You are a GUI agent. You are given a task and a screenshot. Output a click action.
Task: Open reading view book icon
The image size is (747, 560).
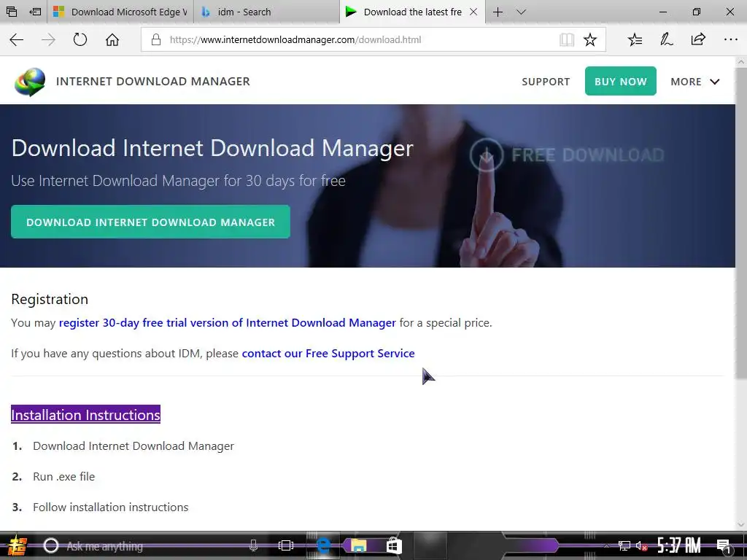point(566,39)
